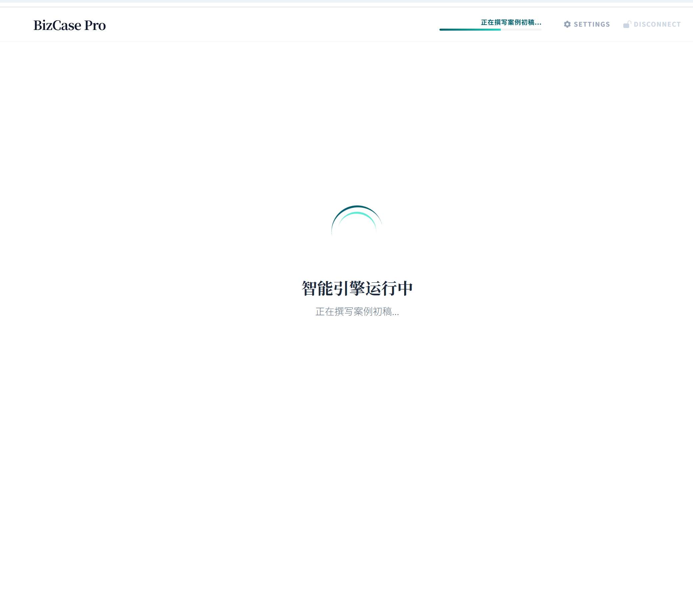Click the open padlock disconnect icon
This screenshot has height=616, width=693.
(x=627, y=24)
